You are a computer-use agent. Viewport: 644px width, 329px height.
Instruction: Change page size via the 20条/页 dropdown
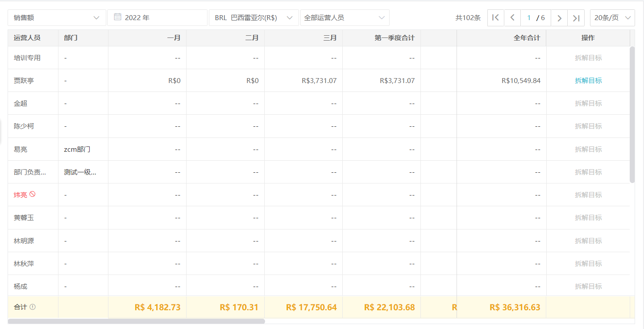tap(612, 17)
